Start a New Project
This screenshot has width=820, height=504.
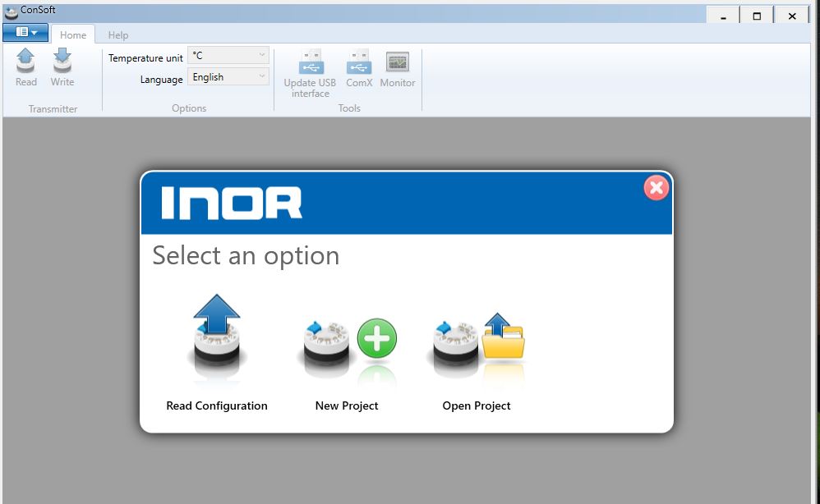click(x=347, y=364)
